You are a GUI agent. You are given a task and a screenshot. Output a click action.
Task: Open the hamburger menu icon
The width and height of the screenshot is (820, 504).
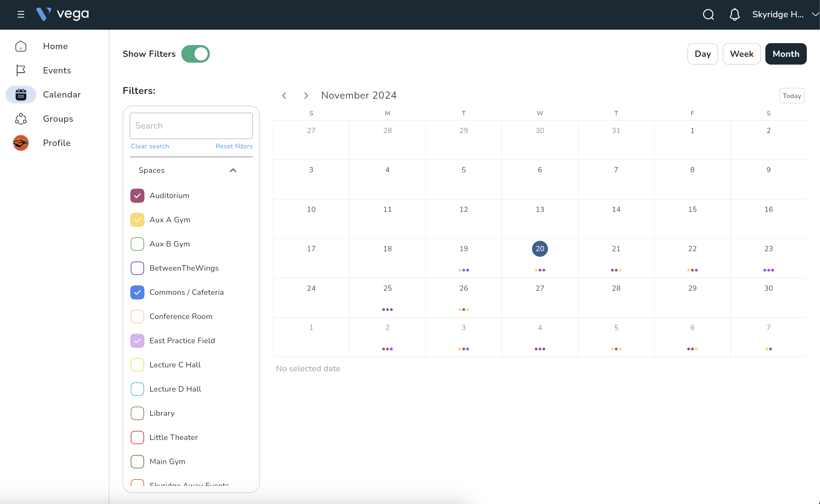pyautogui.click(x=21, y=14)
